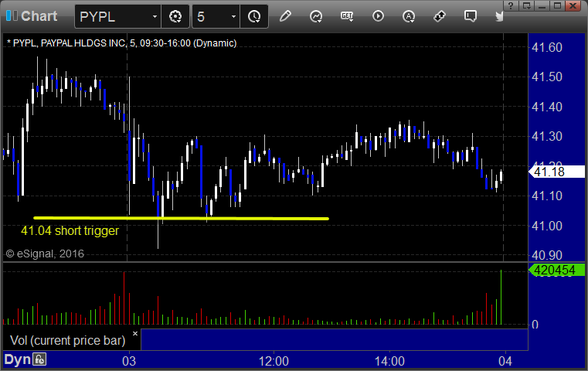Click the Dyn mode label
The image size is (588, 371).
[17, 359]
